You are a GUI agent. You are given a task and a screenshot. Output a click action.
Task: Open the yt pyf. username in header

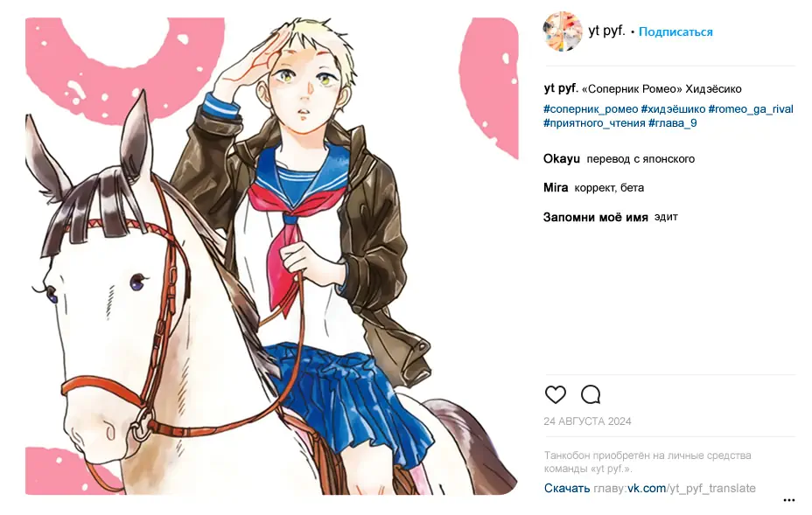[606, 31]
